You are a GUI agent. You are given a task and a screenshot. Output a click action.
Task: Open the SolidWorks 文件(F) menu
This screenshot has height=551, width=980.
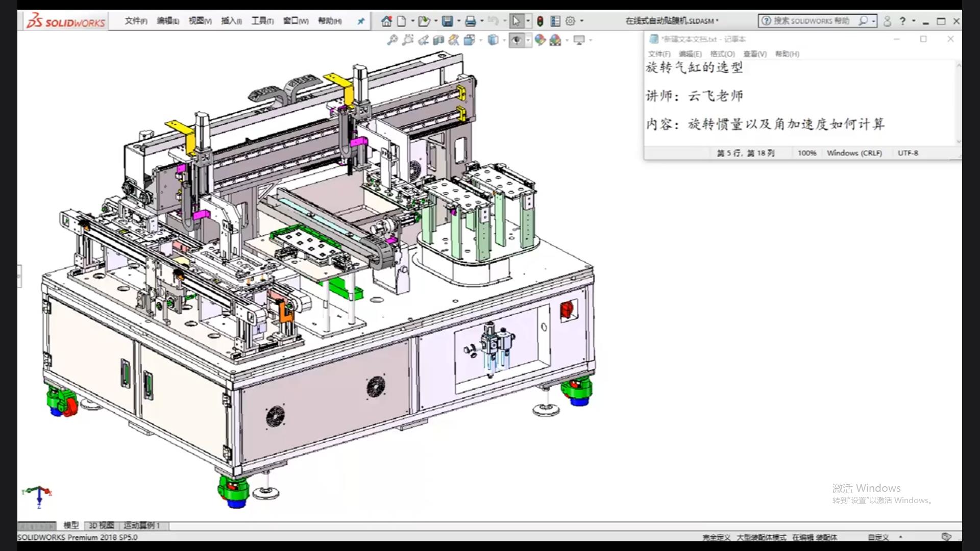tap(136, 21)
